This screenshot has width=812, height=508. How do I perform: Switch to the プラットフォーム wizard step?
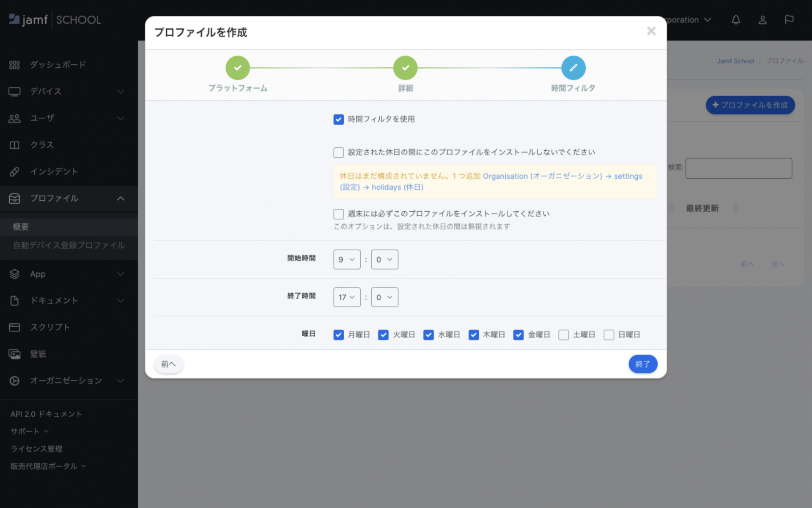238,68
